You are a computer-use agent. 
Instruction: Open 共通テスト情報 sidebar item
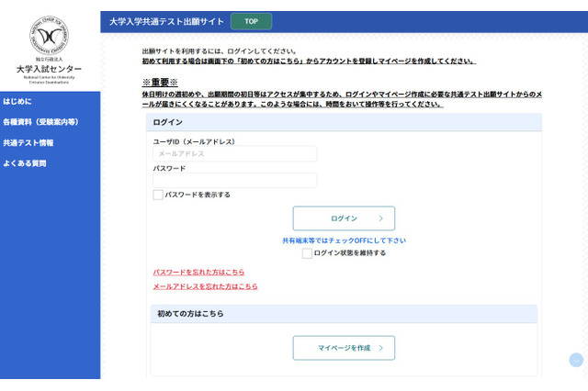[x=28, y=142]
